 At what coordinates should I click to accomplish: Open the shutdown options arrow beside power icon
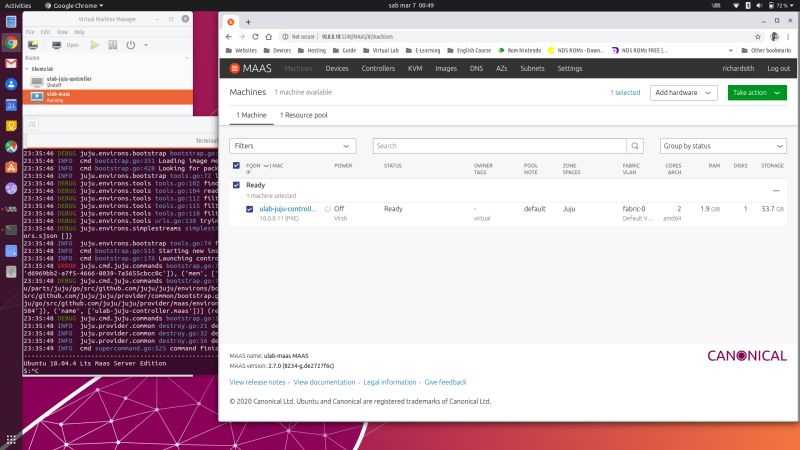(x=146, y=45)
